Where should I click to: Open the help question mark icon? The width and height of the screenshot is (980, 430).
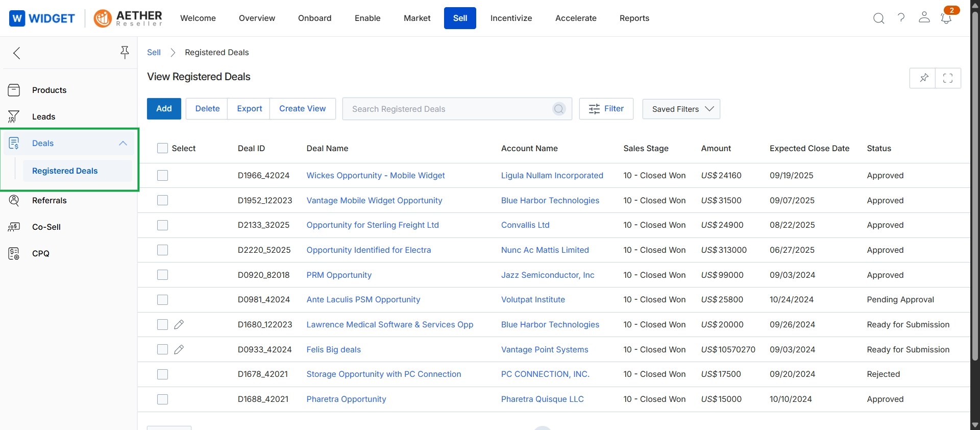901,18
